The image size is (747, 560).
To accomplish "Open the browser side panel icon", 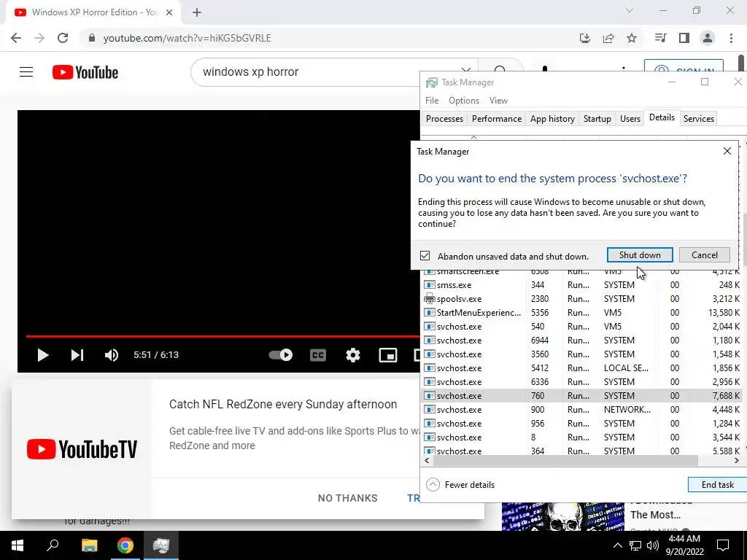I will tap(684, 38).
